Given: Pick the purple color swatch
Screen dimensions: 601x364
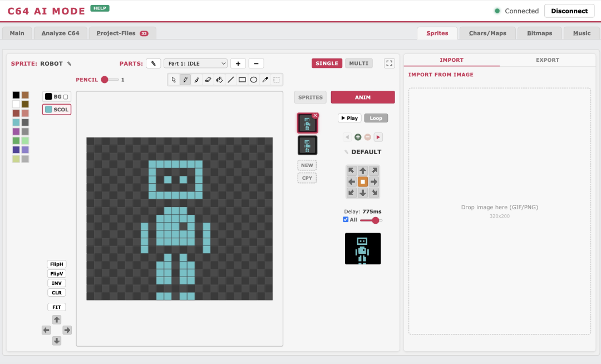Looking at the screenshot, I should tap(16, 131).
